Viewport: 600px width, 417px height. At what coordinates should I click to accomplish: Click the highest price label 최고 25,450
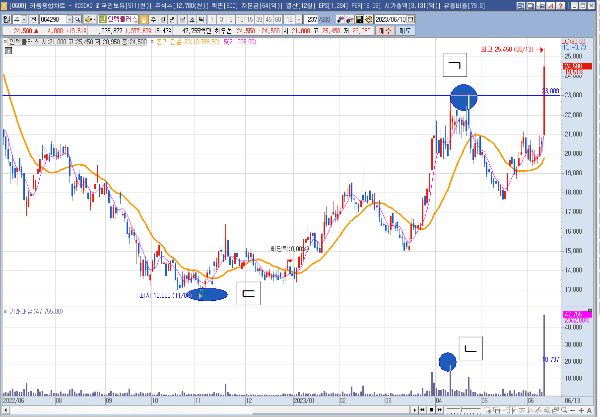click(507, 49)
